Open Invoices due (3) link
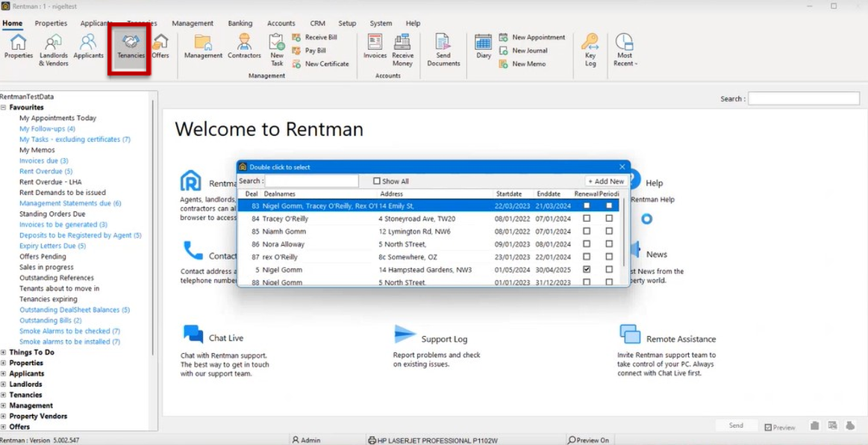The height and width of the screenshot is (445, 868). coord(44,161)
